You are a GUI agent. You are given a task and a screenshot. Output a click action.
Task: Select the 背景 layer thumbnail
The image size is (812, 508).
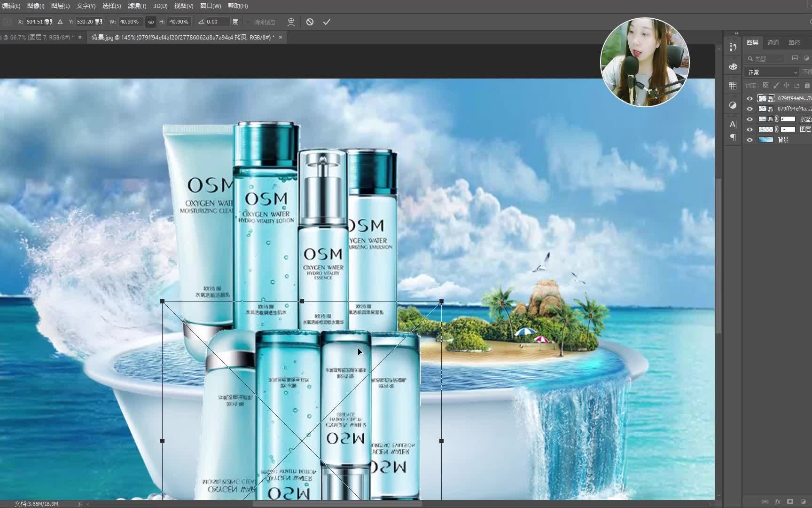[766, 140]
